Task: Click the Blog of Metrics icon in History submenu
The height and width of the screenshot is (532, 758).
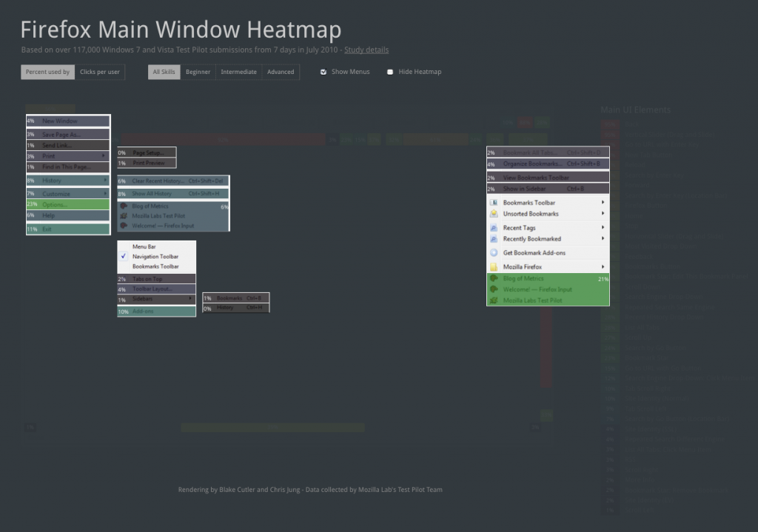Action: point(124,206)
